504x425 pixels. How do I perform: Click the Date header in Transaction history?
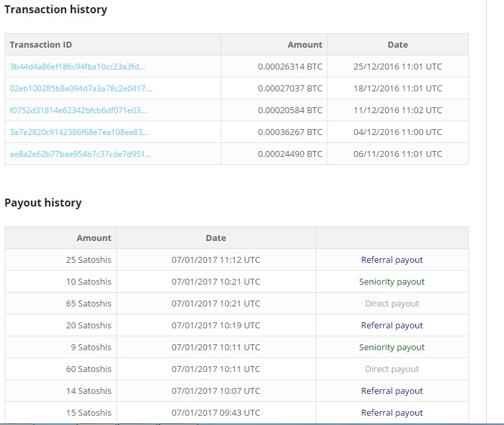pyautogui.click(x=398, y=45)
